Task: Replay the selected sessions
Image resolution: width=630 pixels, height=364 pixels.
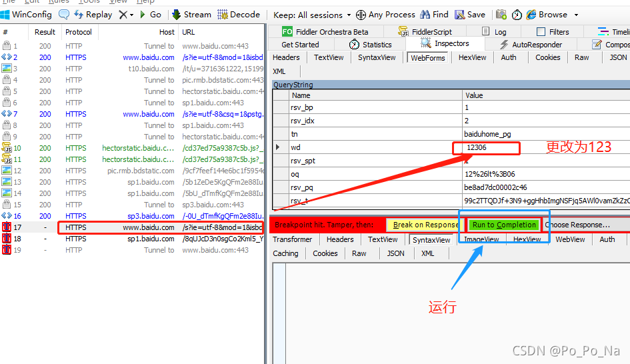Action: click(93, 15)
